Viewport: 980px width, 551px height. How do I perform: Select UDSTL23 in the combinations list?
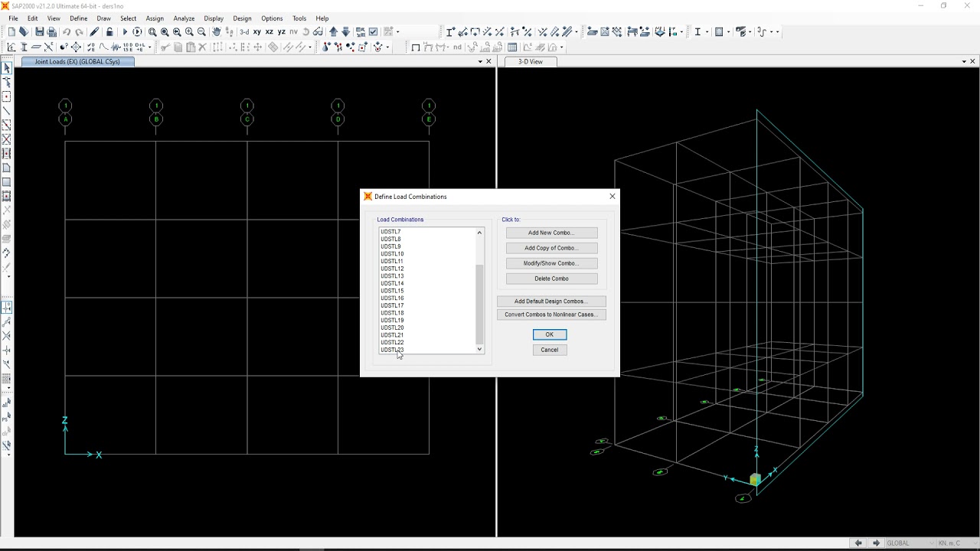tap(392, 350)
